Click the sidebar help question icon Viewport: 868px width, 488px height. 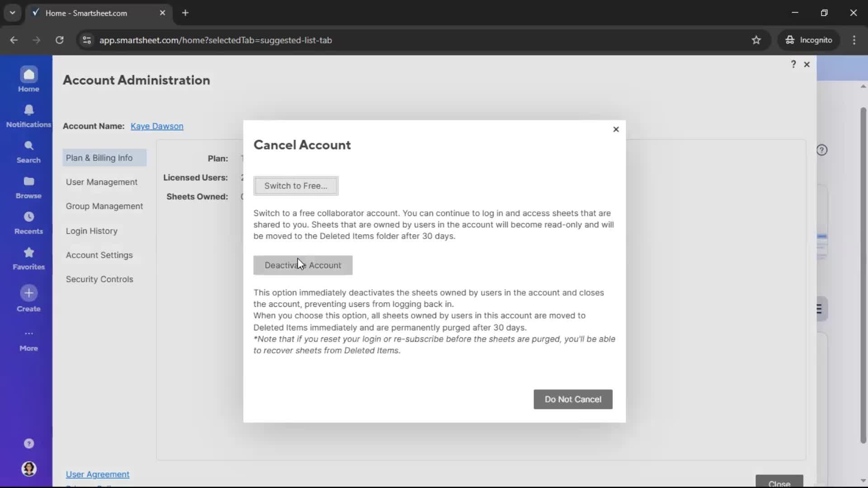click(x=28, y=443)
